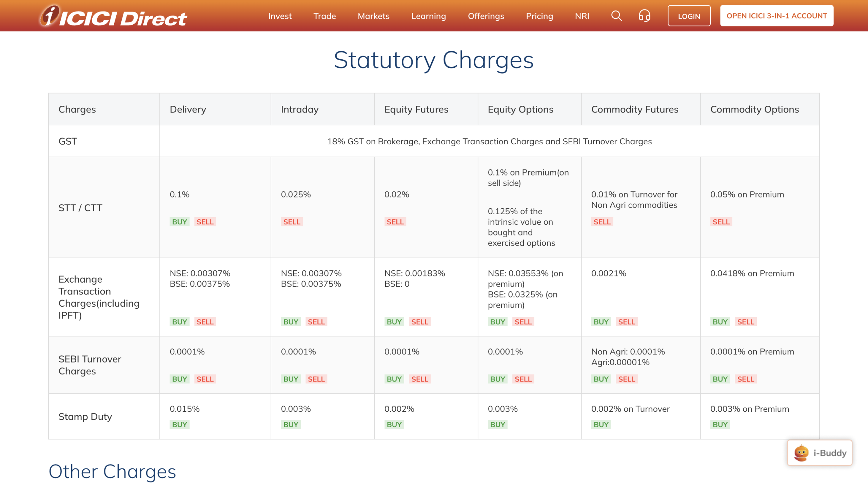Image resolution: width=868 pixels, height=491 pixels.
Task: Click the LOGIN button
Action: pos(689,16)
